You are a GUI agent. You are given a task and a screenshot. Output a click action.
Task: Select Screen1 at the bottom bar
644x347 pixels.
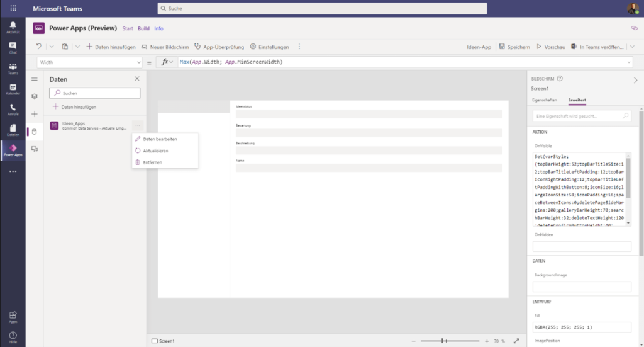[163, 341]
